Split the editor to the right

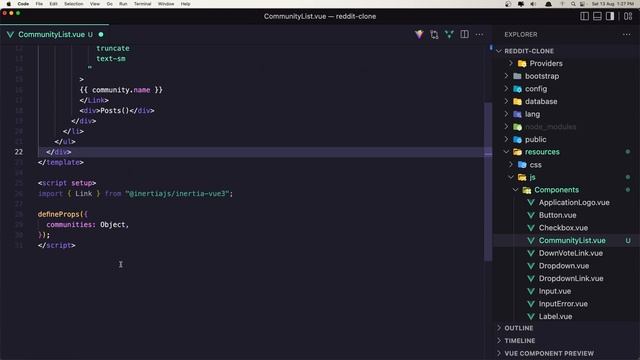[464, 35]
